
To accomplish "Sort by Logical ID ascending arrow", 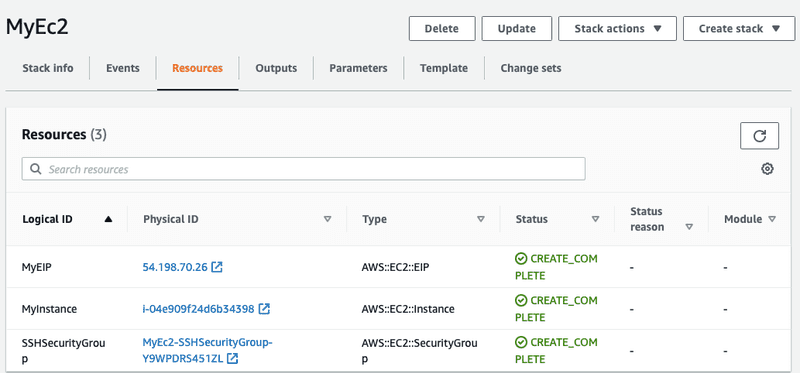I will [x=108, y=219].
